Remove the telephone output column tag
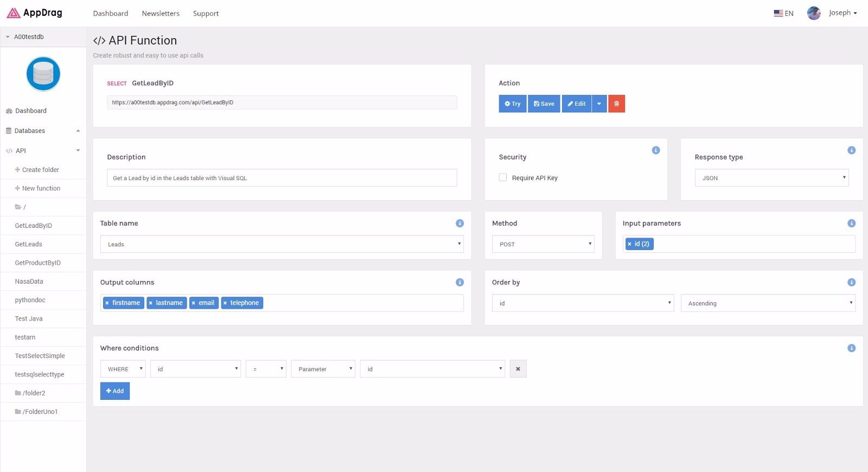 (x=225, y=303)
